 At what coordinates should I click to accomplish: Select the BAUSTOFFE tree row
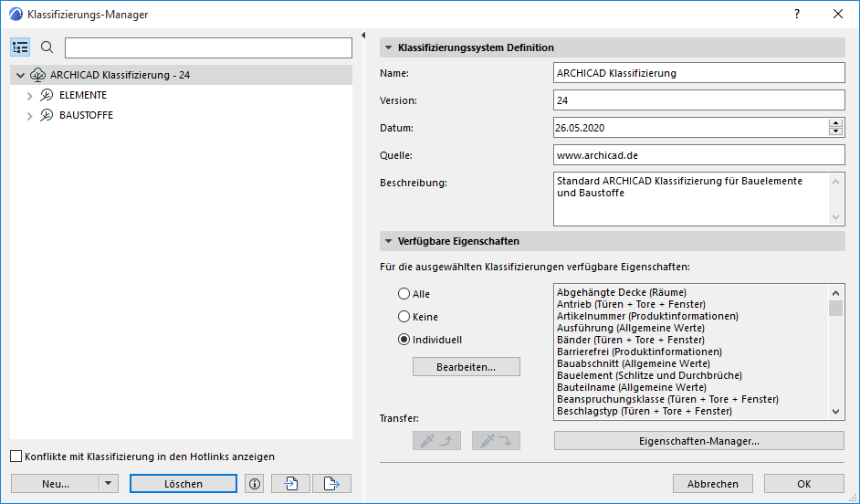181,115
